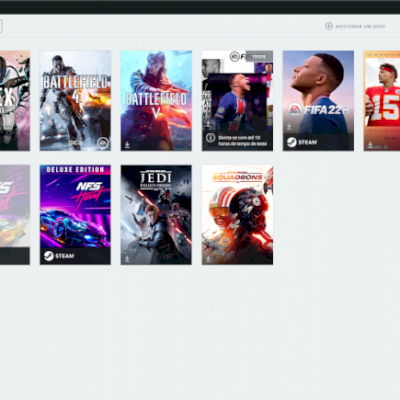Image resolution: width=400 pixels, height=400 pixels.
Task: Click the plus icon beside Adicionar um jogo
Action: pos(329,26)
